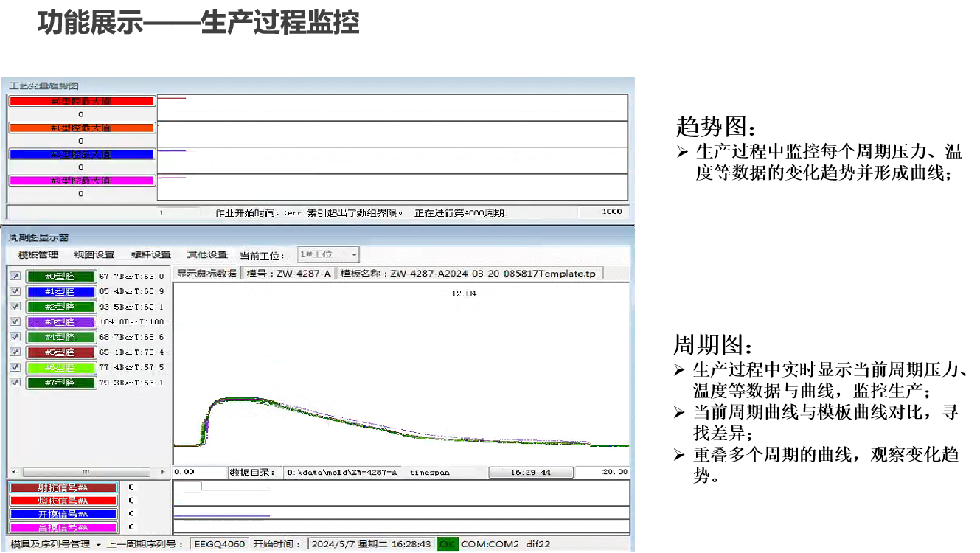Click the lime #6型腔 color button

[61, 367]
